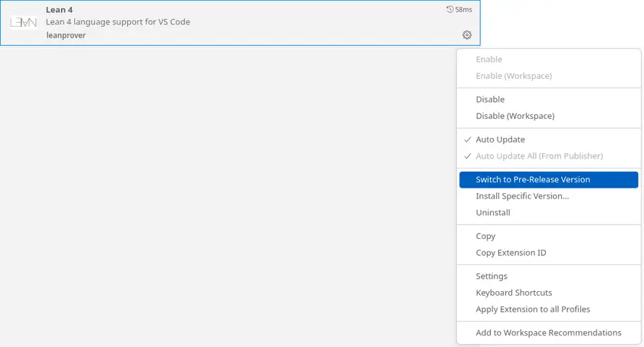Toggle Auto Update All (From Publisher)
The image size is (644, 347).
(x=549, y=155)
